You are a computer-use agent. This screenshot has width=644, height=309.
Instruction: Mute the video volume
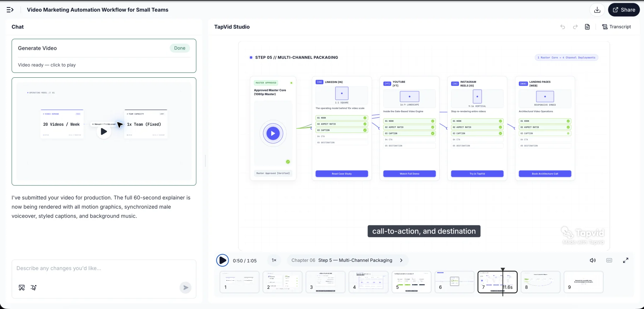(593, 260)
